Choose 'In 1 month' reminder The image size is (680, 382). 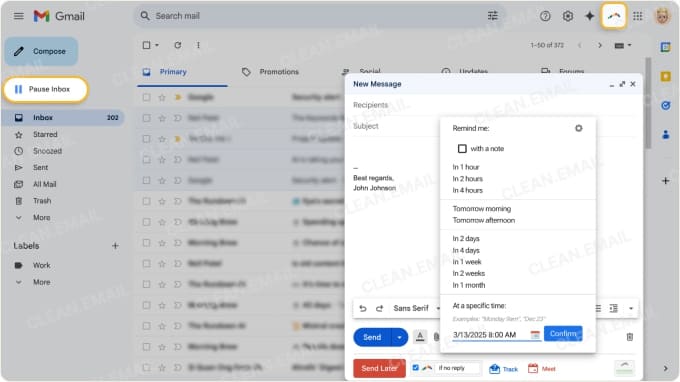coord(468,285)
